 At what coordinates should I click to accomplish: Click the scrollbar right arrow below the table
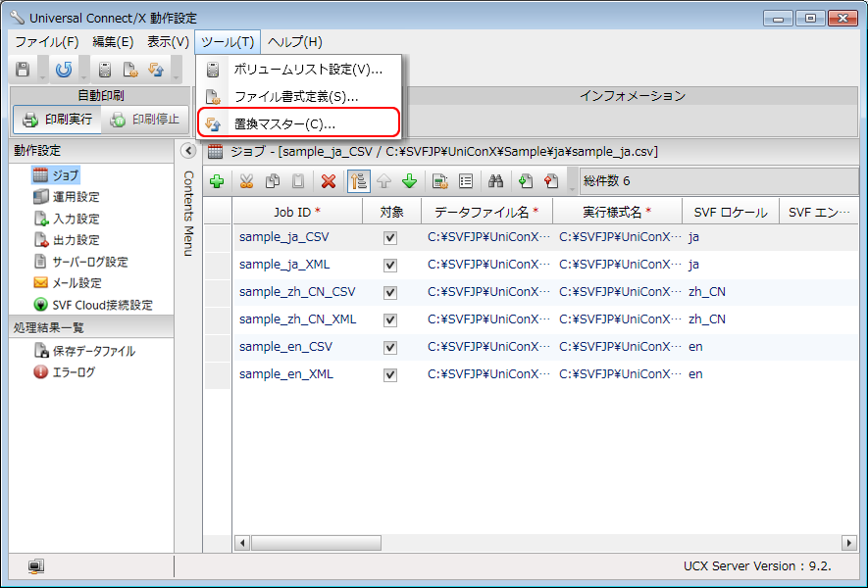[x=848, y=543]
